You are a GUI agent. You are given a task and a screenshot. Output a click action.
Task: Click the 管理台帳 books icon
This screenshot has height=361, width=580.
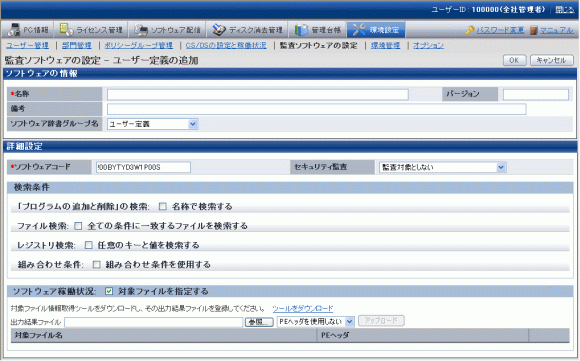[x=301, y=30]
